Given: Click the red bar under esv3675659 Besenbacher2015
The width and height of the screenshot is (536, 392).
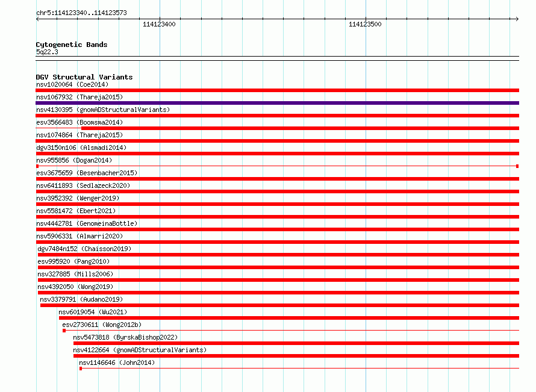Looking at the screenshot, I should 277,179.
